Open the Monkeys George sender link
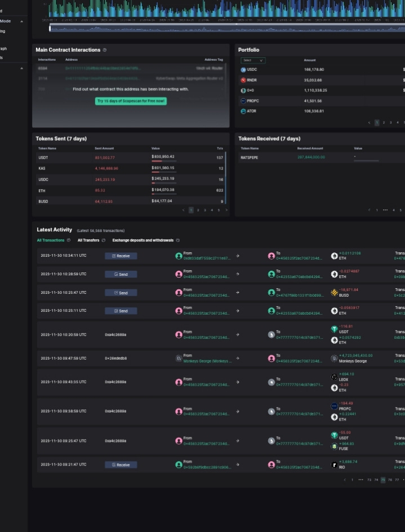 207,361
